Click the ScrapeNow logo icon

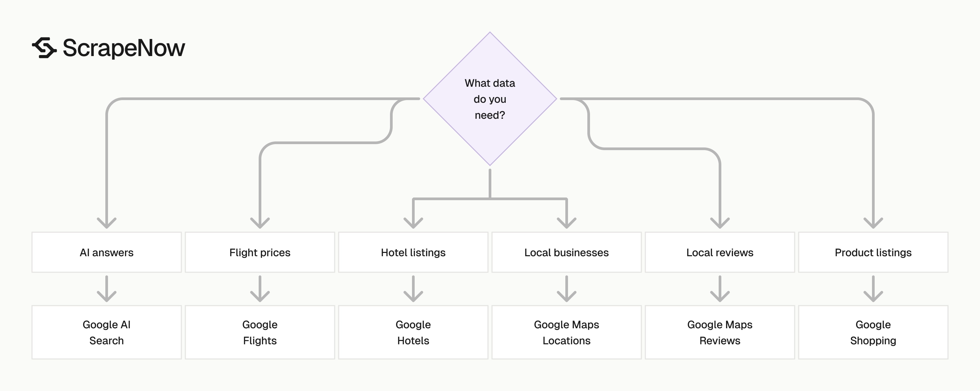44,48
